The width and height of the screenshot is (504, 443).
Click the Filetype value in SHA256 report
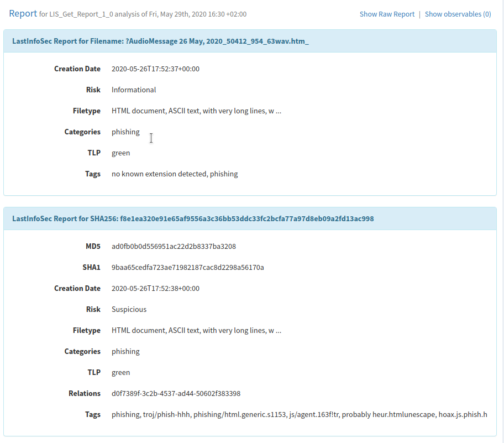(196, 330)
